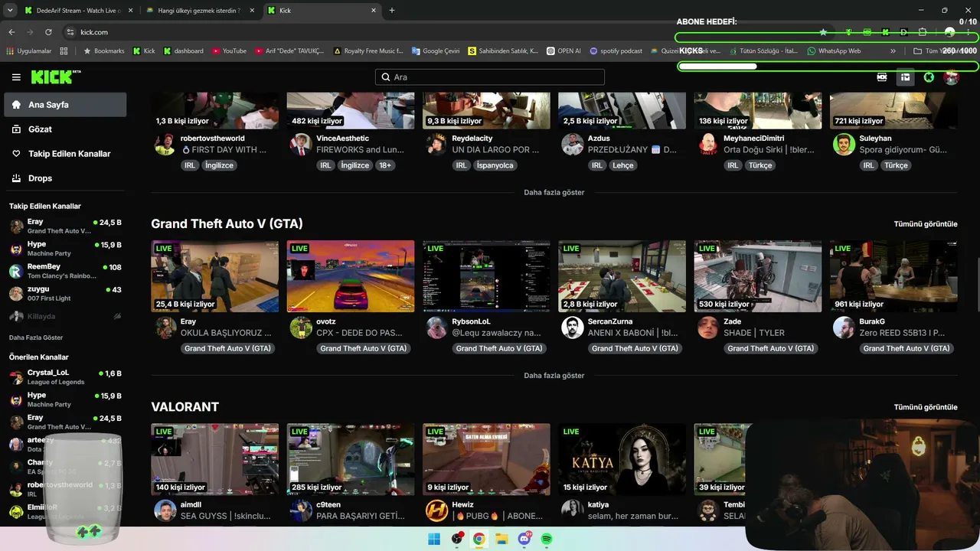Click the search magnifier icon
The image size is (980, 551).
tap(386, 77)
